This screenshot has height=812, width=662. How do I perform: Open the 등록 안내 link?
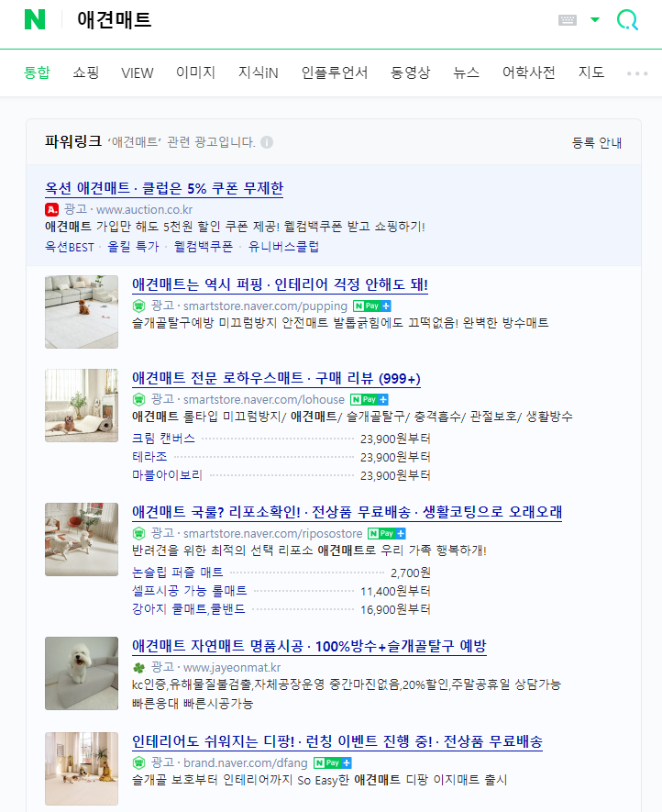(596, 143)
